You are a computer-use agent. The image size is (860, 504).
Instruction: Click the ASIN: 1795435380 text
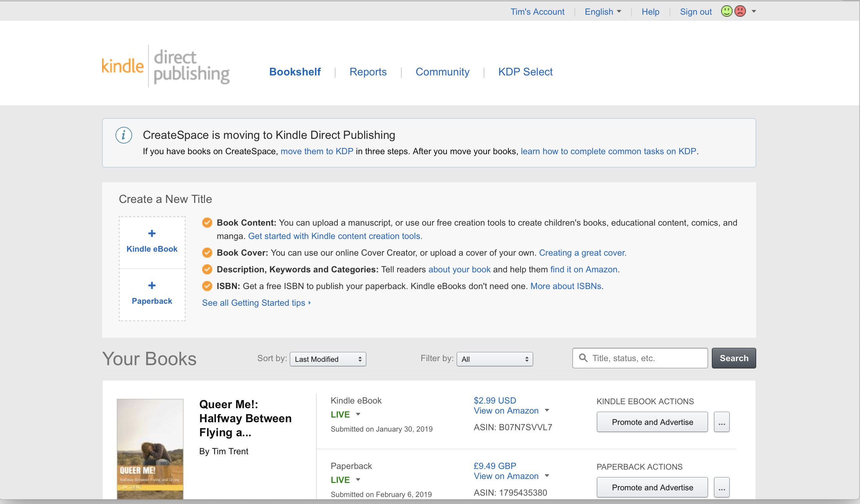510,492
